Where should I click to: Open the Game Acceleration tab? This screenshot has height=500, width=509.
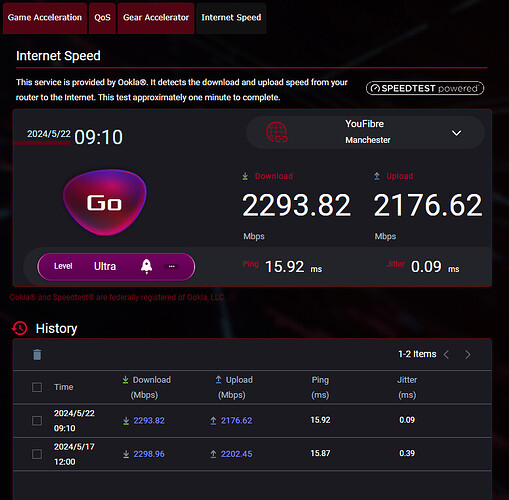point(45,18)
